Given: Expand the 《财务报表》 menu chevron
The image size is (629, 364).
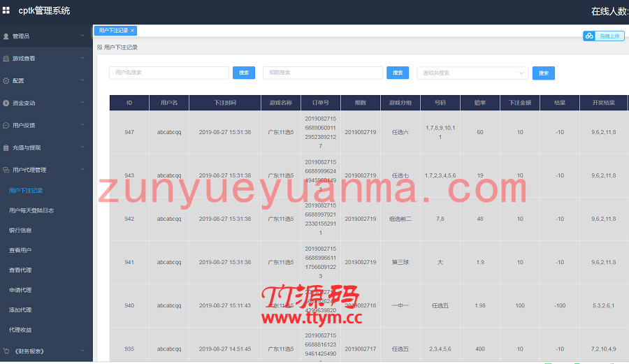Looking at the screenshot, I should [82, 351].
